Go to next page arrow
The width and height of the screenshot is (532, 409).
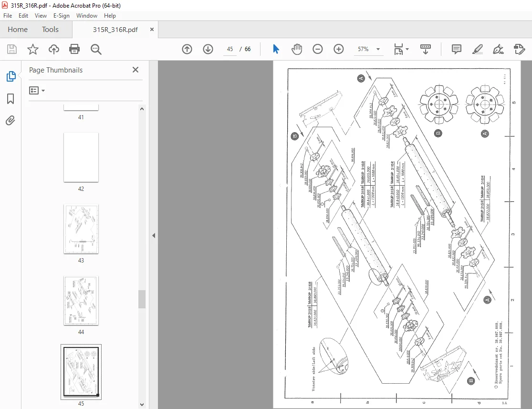pyautogui.click(x=208, y=49)
